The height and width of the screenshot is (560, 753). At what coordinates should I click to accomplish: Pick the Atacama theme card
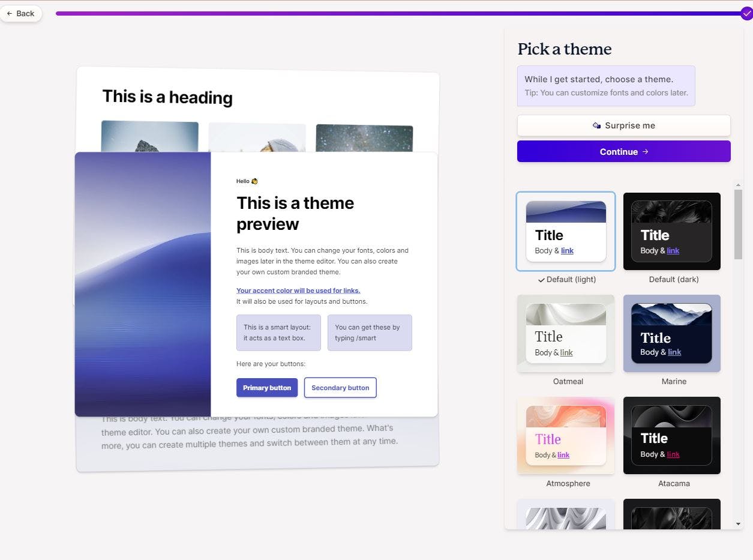671,435
